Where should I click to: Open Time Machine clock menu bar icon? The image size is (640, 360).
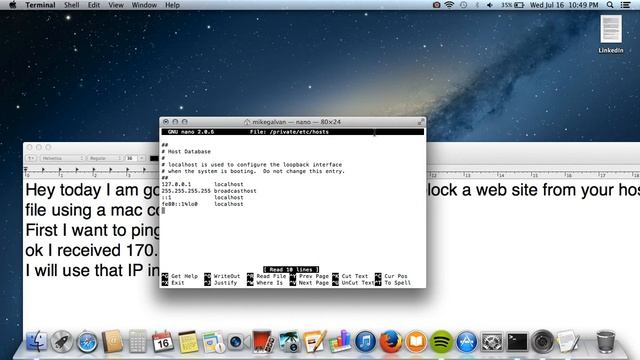point(463,5)
